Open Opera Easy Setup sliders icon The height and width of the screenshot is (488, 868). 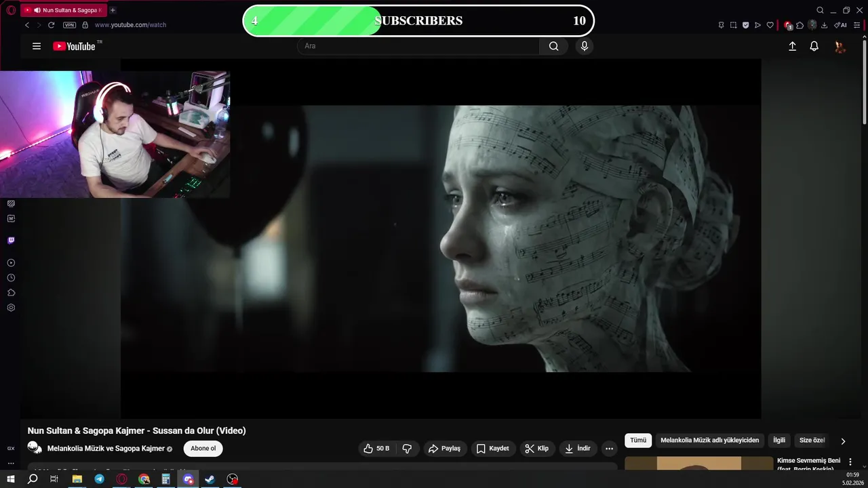(x=859, y=25)
